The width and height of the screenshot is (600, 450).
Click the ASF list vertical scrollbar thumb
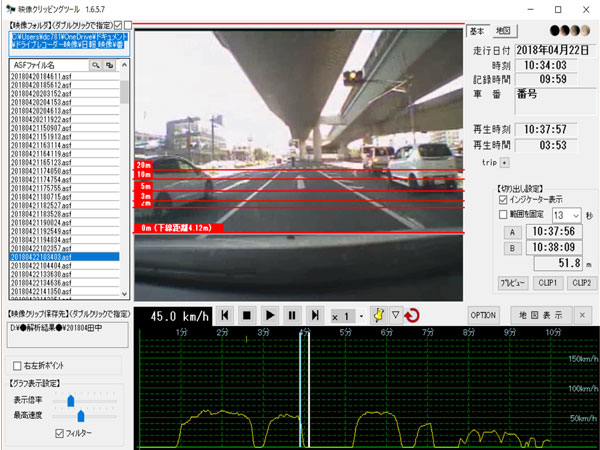(124, 92)
